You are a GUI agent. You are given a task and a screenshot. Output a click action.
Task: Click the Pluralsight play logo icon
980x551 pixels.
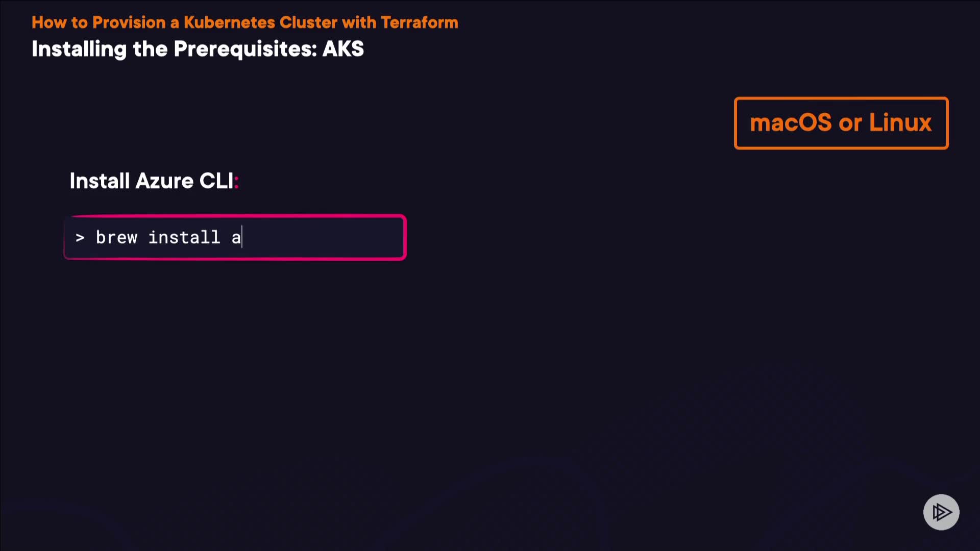click(x=941, y=512)
